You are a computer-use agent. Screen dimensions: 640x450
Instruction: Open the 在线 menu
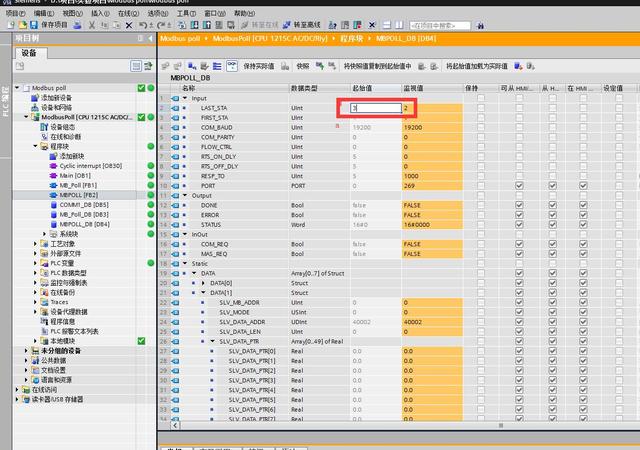128,13
